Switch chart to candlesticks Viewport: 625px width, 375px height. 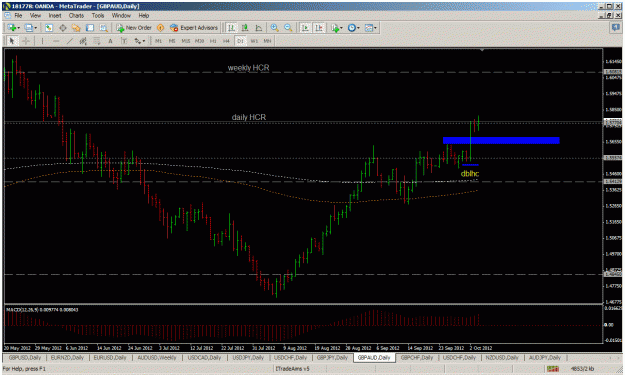click(x=245, y=27)
